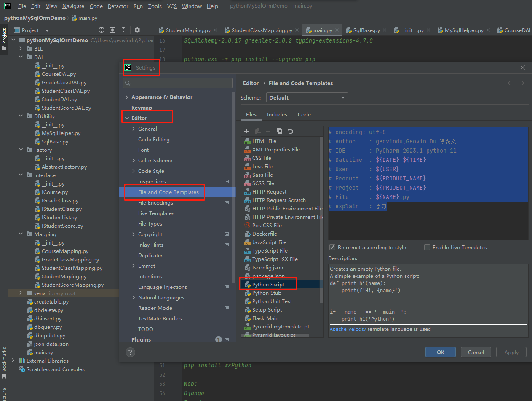
Task: Switch to the Includes tab
Action: click(277, 115)
